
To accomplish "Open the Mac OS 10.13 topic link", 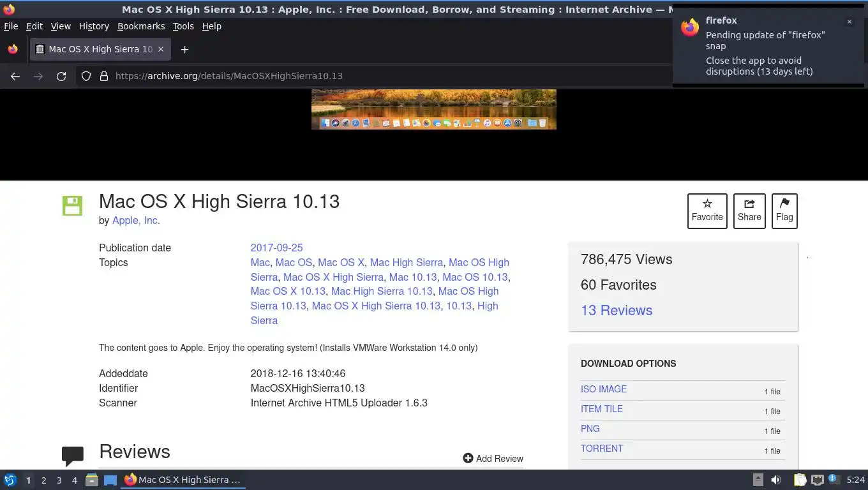I will [x=475, y=277].
